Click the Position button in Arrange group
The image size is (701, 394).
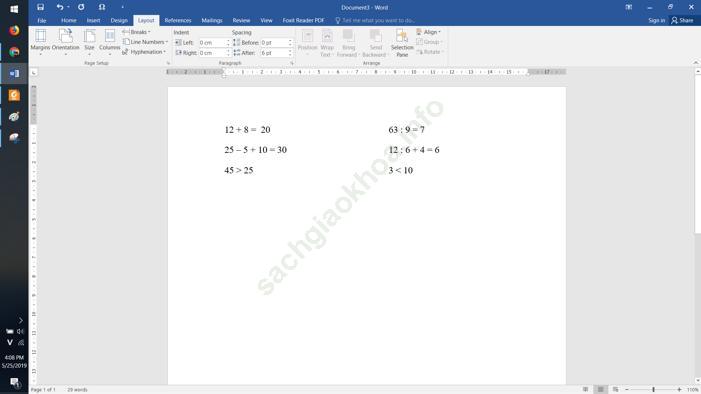click(308, 42)
